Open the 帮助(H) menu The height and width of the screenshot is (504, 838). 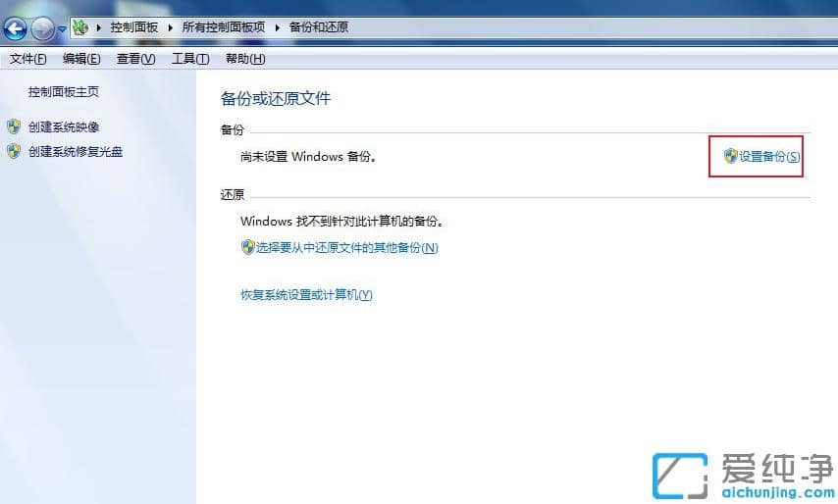245,59
